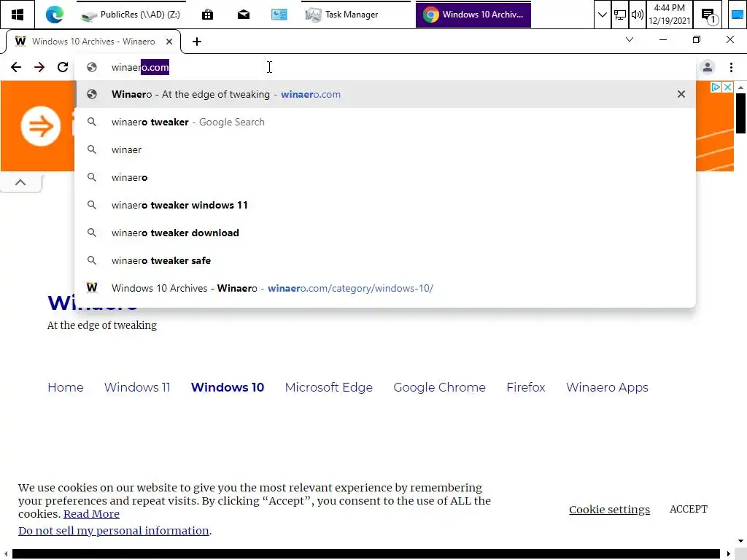Click the horizontal scrollbar left arrow
This screenshot has width=747, height=560.
pyautogui.click(x=6, y=554)
